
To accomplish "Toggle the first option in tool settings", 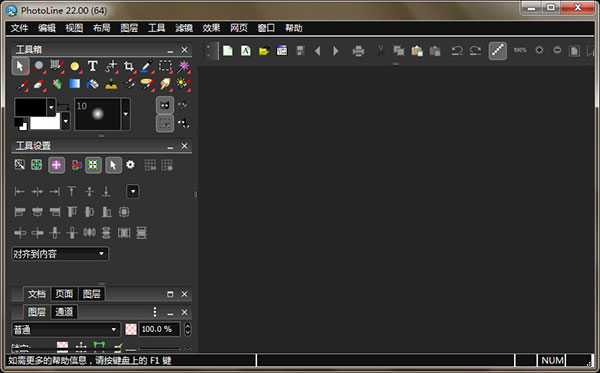I will [x=20, y=165].
